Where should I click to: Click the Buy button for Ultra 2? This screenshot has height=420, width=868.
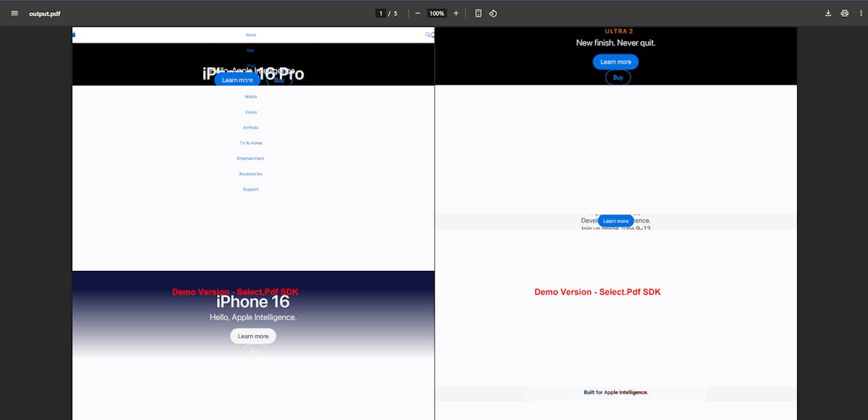[618, 77]
